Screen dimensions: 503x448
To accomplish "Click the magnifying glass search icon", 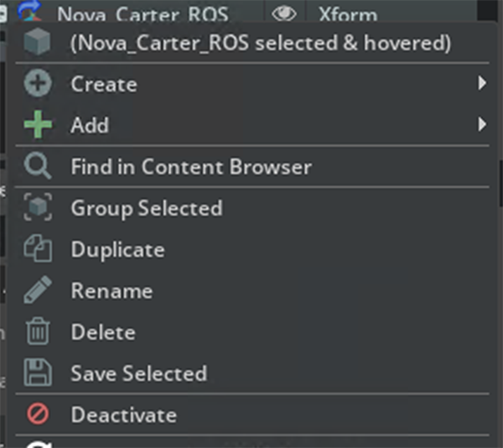I will (38, 167).
